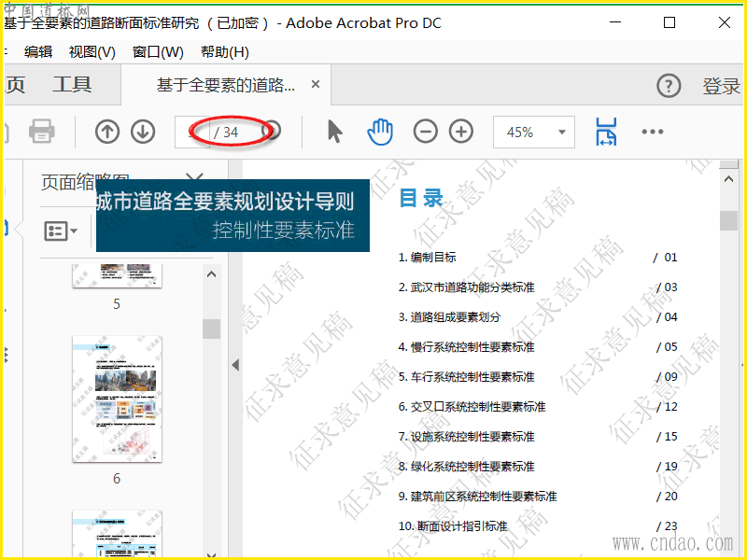Screen dimensions: 747x560
Task: Click contents entry 10. 断面设计指引标准
Action: click(453, 526)
